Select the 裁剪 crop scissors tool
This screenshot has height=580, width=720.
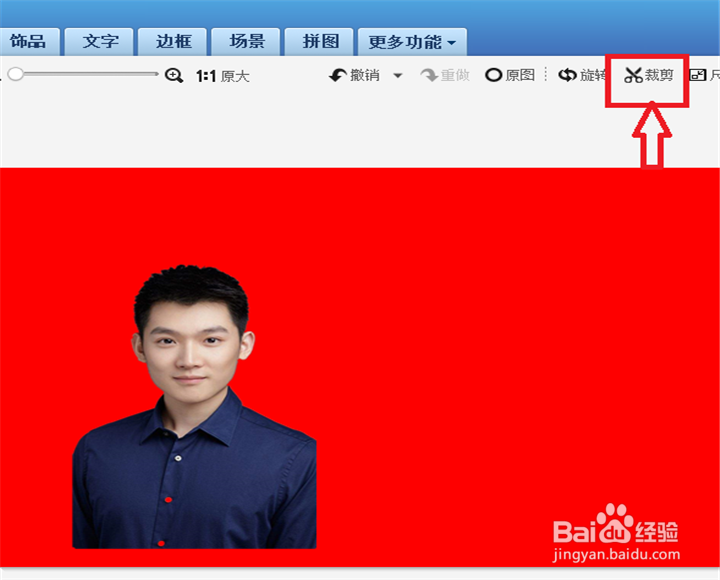648,75
